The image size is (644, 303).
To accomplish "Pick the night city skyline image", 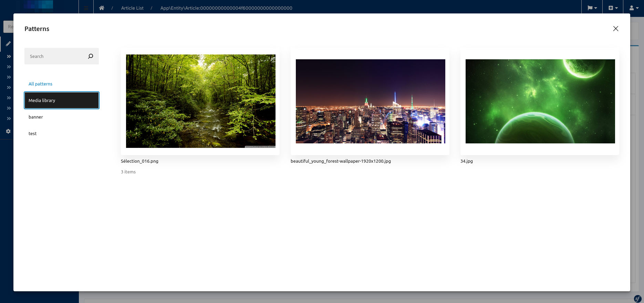I will point(370,101).
